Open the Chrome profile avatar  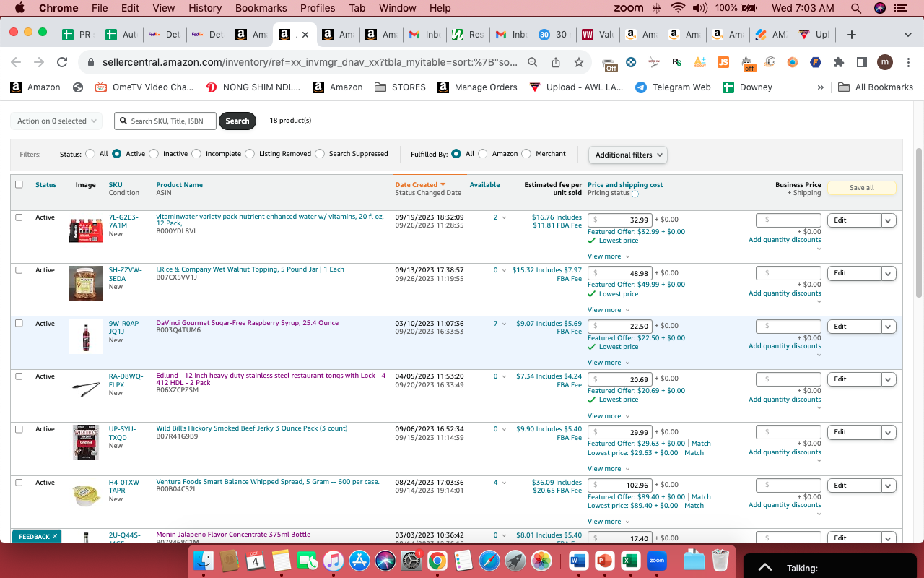(x=885, y=62)
